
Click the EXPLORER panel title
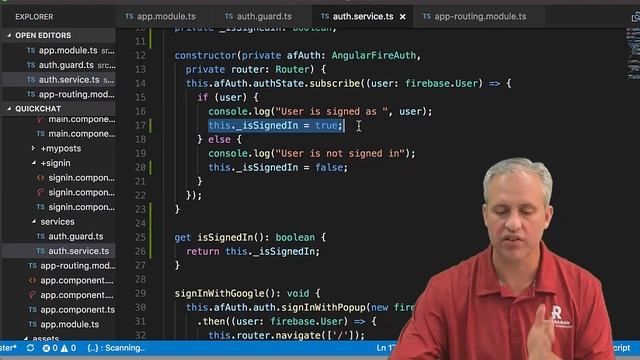[x=34, y=17]
